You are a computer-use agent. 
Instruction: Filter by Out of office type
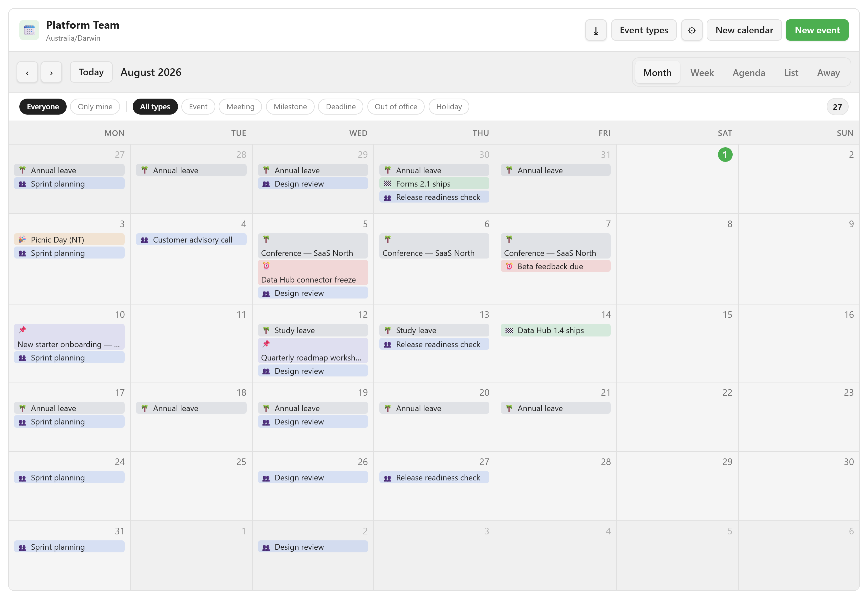(396, 107)
